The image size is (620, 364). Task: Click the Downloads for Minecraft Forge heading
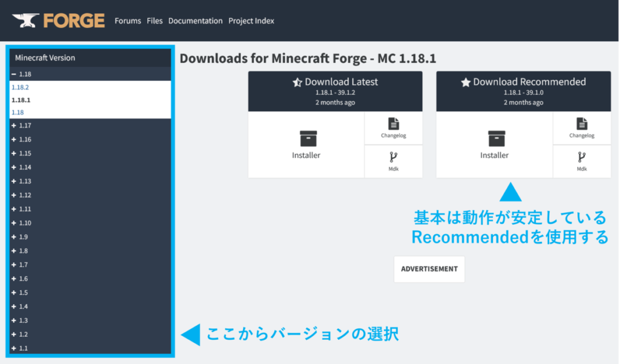tap(308, 59)
